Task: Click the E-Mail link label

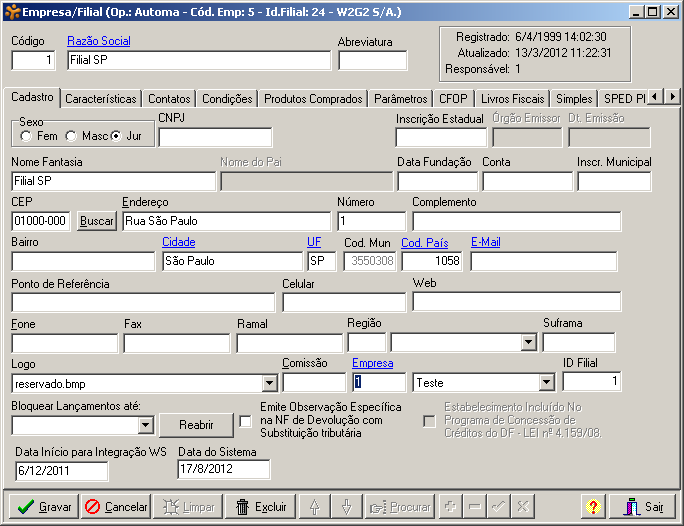Action: (x=486, y=242)
